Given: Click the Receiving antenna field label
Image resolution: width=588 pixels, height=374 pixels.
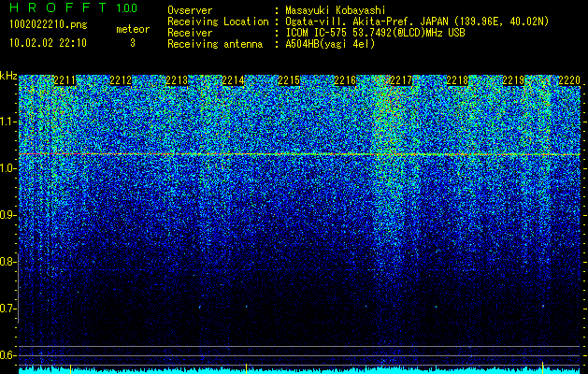Looking at the screenshot, I should (x=215, y=44).
